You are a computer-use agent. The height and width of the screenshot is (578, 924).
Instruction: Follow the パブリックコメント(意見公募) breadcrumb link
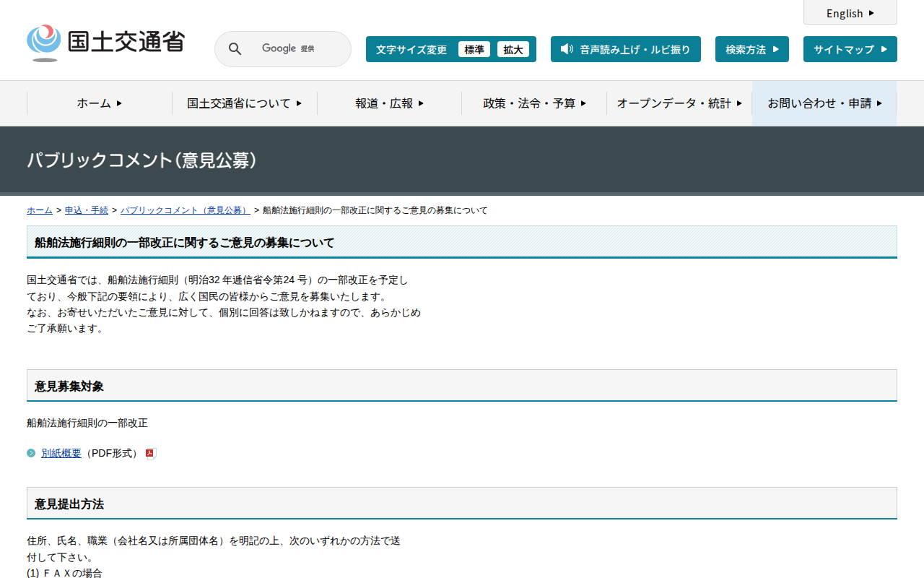pyautogui.click(x=186, y=210)
